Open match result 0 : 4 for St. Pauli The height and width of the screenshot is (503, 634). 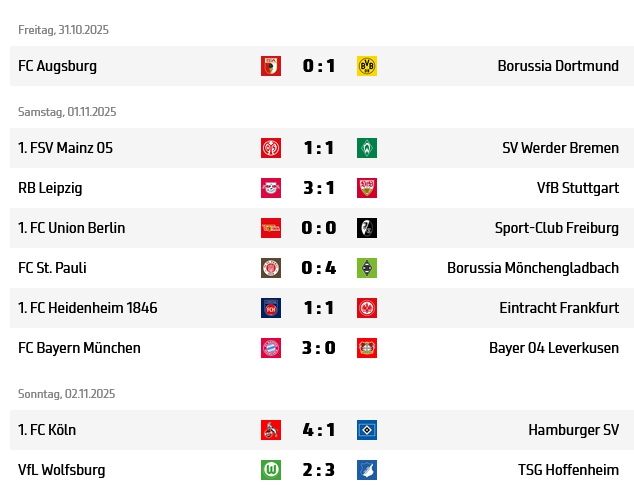pos(319,268)
